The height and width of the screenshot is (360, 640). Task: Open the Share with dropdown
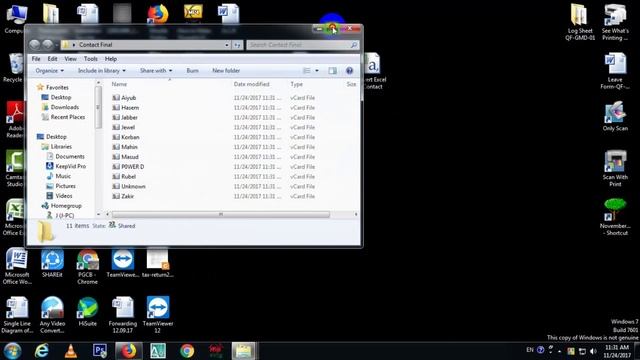(156, 71)
